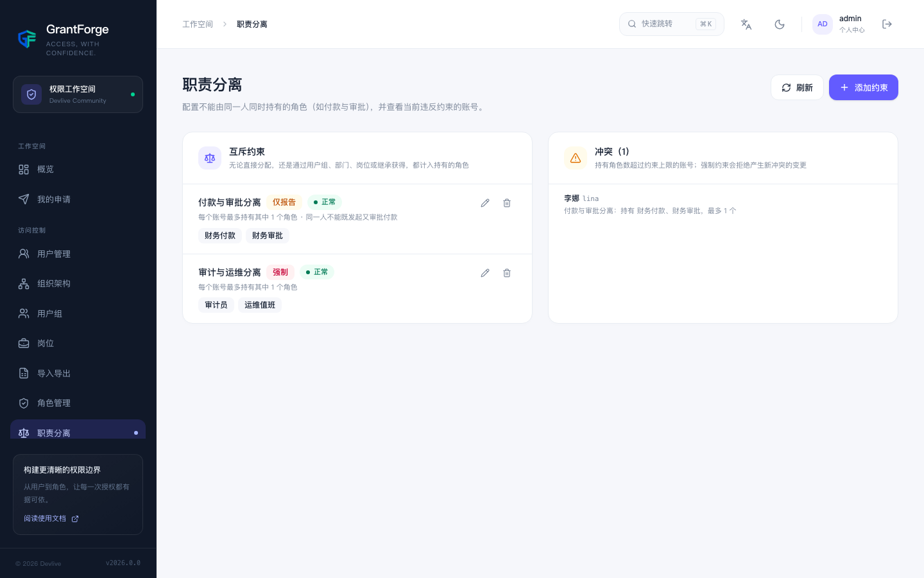Open 导入导出 in the sidebar
924x578 pixels.
point(78,373)
